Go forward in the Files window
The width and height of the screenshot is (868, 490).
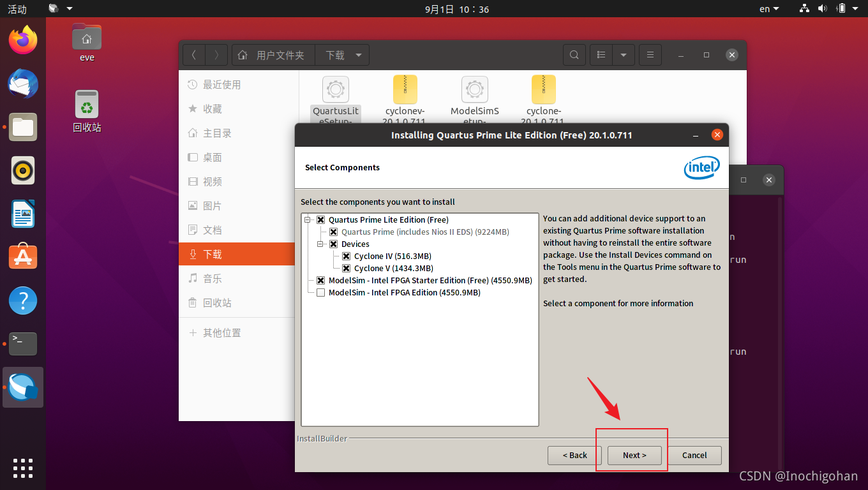216,56
